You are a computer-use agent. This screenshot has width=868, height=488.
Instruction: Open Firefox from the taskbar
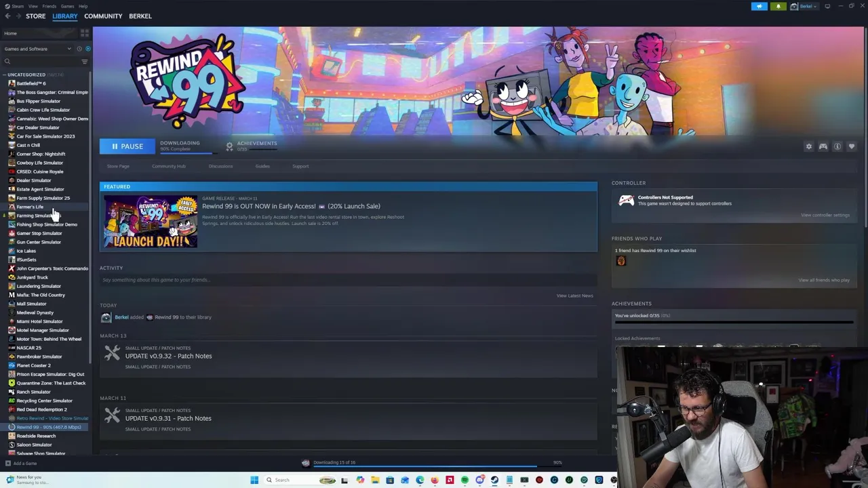click(x=435, y=480)
